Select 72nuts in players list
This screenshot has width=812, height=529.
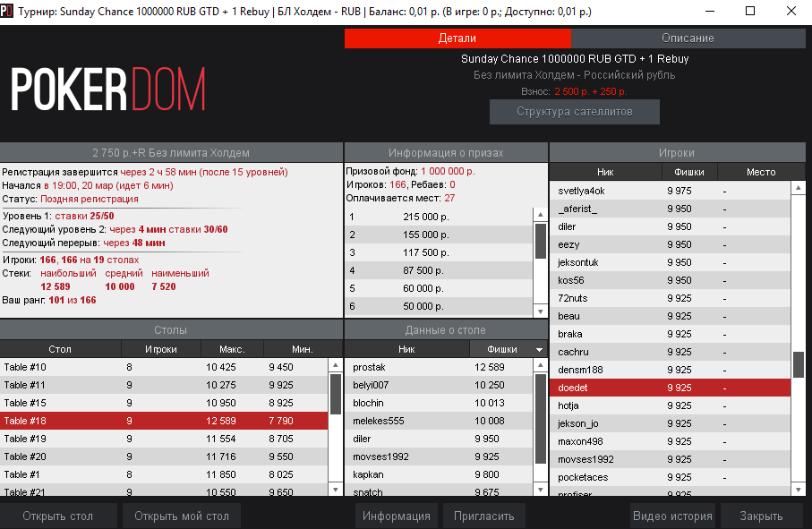point(671,298)
